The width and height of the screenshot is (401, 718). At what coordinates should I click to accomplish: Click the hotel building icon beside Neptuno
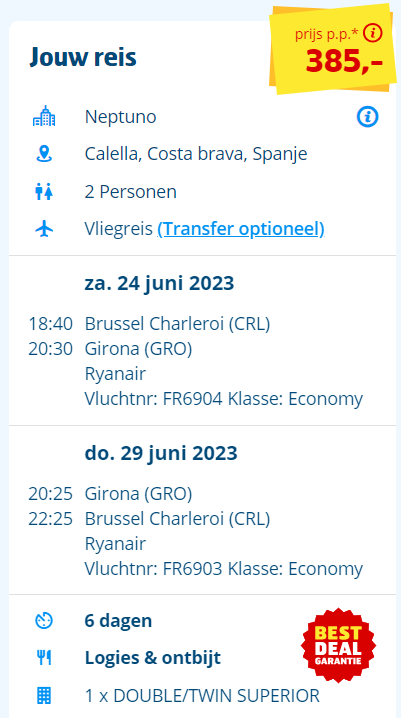[44, 116]
